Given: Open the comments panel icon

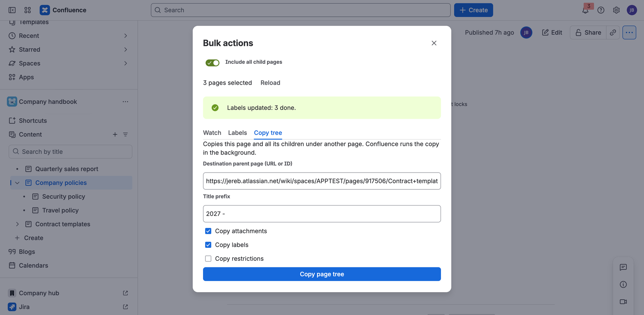Looking at the screenshot, I should pyautogui.click(x=623, y=267).
